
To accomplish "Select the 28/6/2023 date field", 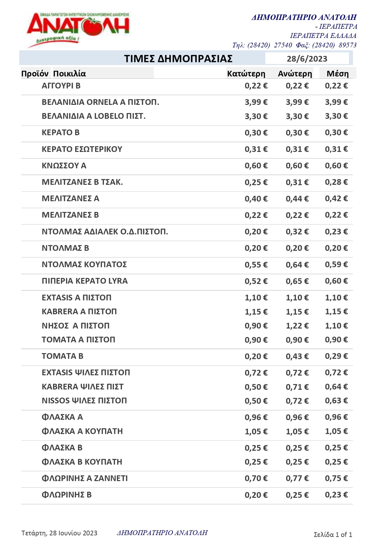I will coord(307,59).
